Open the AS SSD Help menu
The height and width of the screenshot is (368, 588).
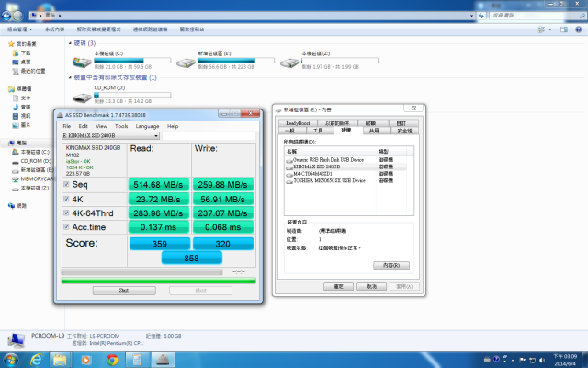pyautogui.click(x=173, y=126)
